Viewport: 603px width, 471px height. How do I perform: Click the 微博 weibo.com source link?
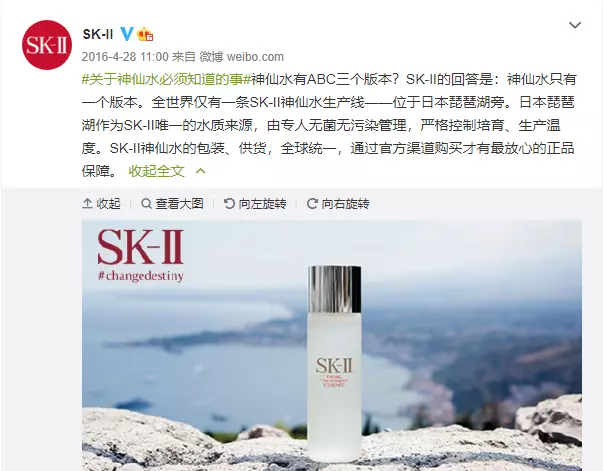point(242,57)
